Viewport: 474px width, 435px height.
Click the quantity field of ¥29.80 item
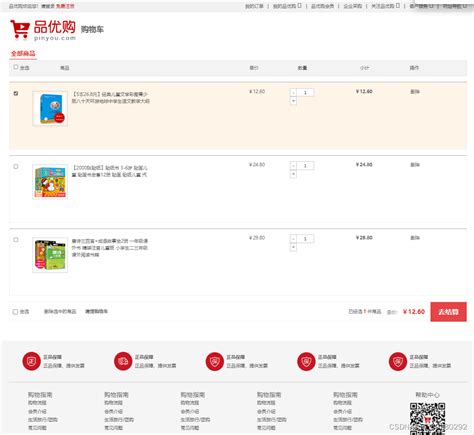(305, 239)
